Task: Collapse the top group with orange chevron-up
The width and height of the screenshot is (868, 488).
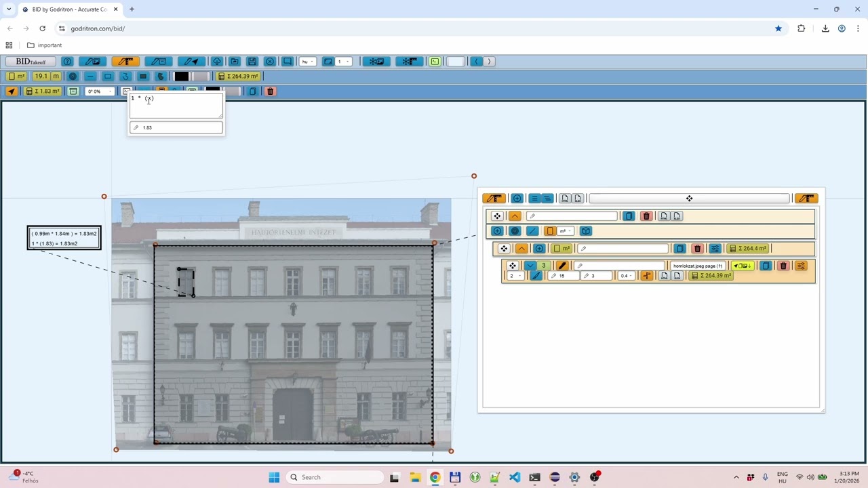Action: (515, 216)
